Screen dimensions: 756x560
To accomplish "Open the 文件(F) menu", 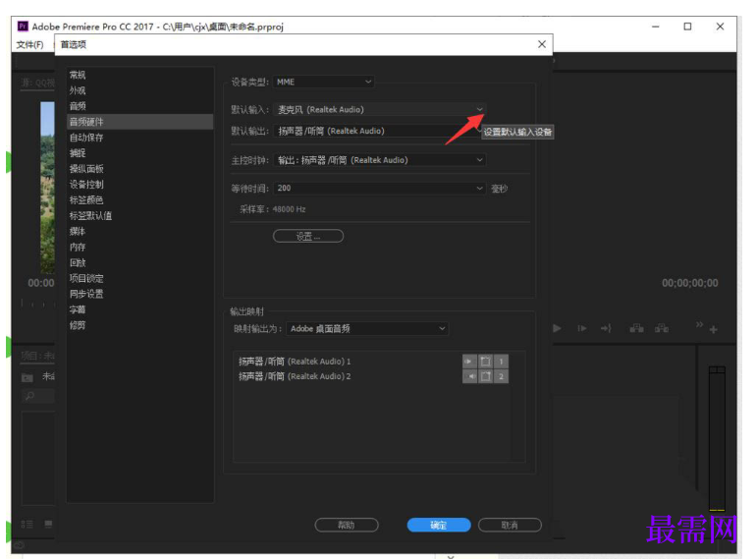I will [29, 45].
